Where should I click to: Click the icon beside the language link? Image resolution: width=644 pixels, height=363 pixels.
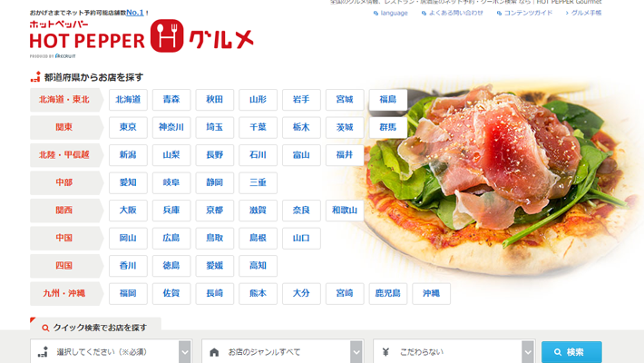click(x=376, y=13)
